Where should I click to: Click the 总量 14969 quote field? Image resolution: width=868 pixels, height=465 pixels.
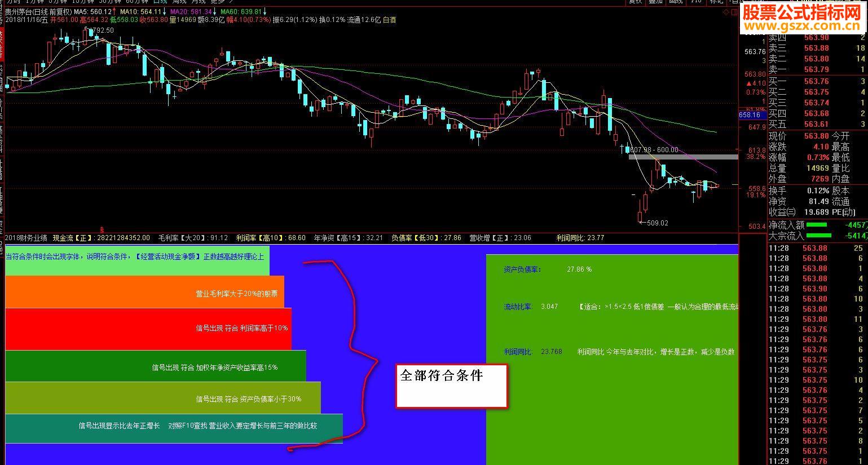point(799,168)
